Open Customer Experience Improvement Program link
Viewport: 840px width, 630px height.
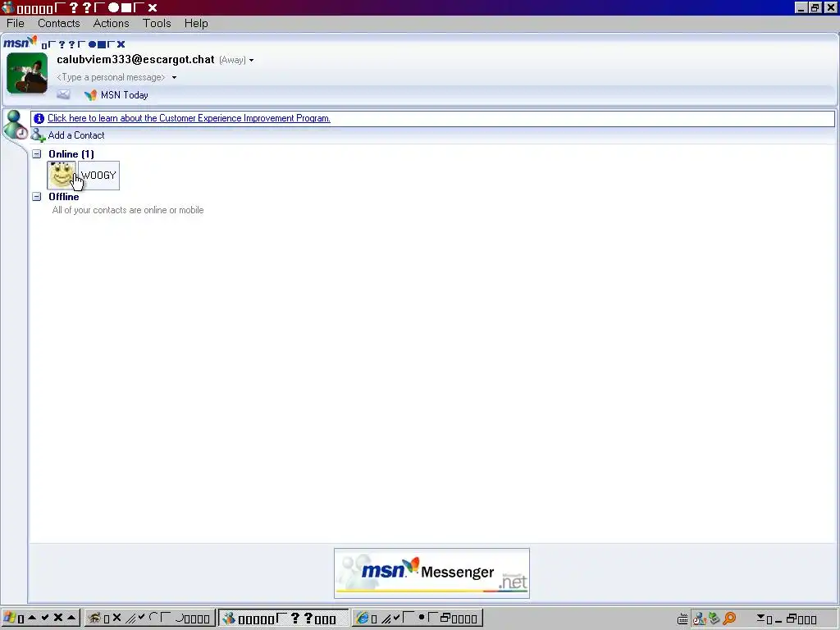coord(189,118)
